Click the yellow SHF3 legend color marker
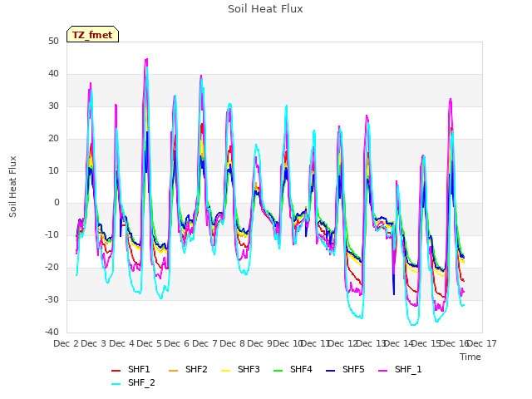This screenshot has height=399, width=532. click(x=225, y=371)
